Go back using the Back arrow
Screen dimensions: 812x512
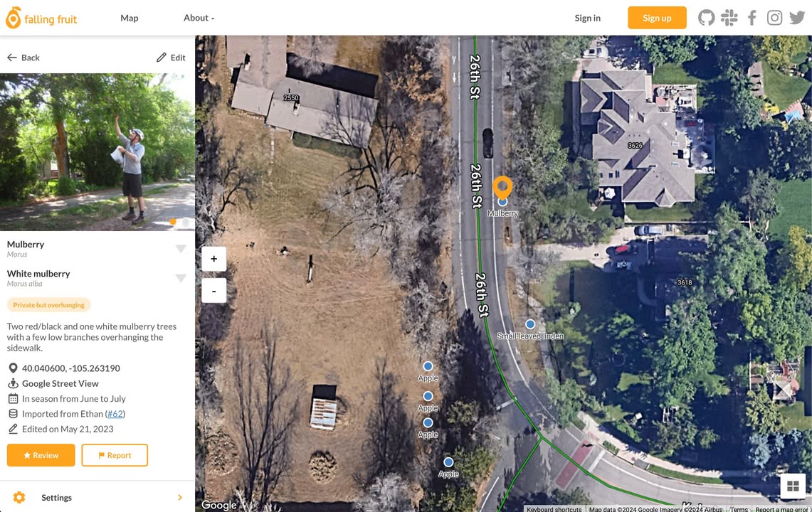[x=23, y=58]
